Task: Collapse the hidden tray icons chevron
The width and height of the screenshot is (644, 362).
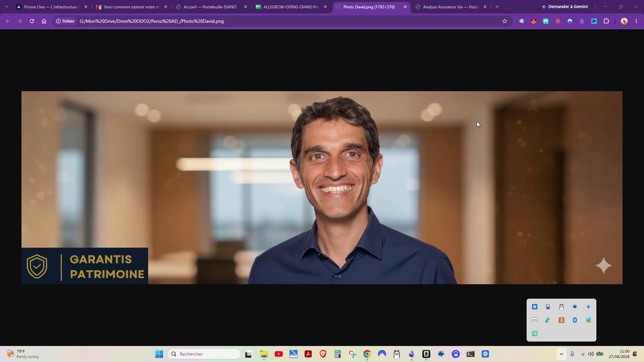Action: pyautogui.click(x=561, y=354)
